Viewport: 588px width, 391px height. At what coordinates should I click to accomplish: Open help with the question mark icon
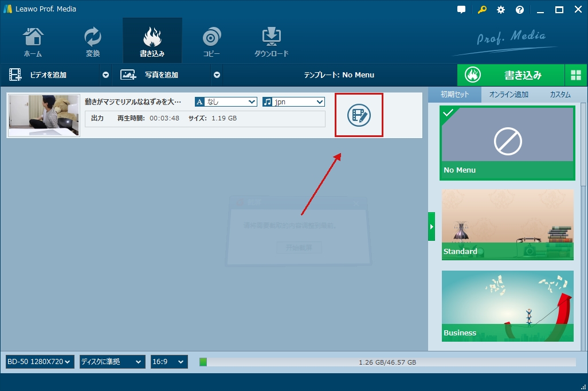pos(520,10)
